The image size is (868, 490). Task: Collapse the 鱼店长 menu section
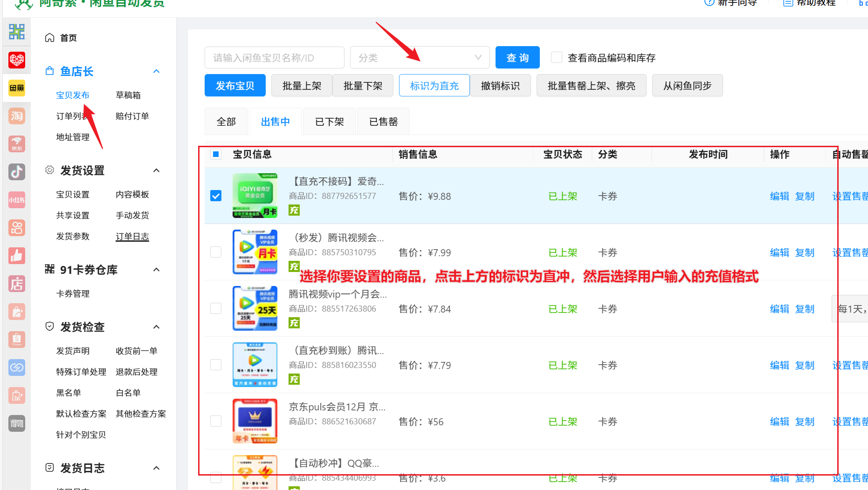click(157, 71)
